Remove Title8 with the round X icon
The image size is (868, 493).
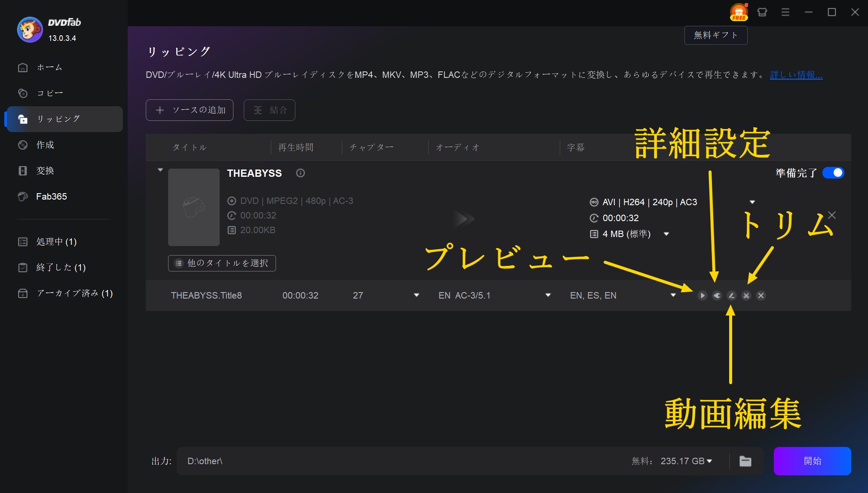(761, 296)
